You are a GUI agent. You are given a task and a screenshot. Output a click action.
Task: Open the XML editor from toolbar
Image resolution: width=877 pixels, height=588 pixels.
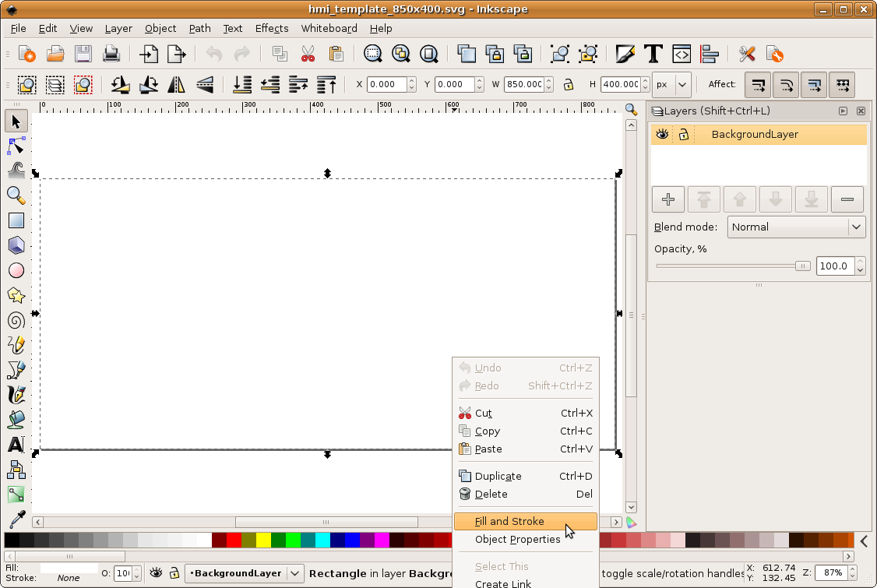682,54
